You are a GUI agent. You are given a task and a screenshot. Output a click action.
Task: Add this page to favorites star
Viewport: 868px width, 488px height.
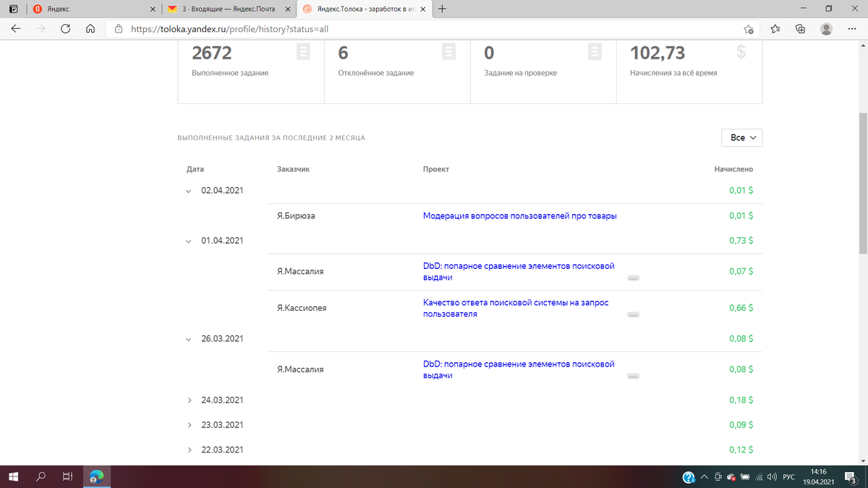pyautogui.click(x=749, y=30)
